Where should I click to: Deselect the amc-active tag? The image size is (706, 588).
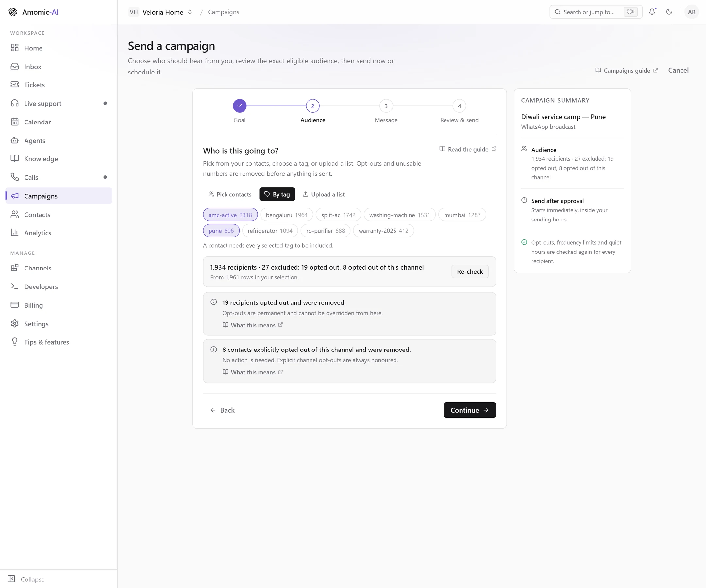pos(230,215)
